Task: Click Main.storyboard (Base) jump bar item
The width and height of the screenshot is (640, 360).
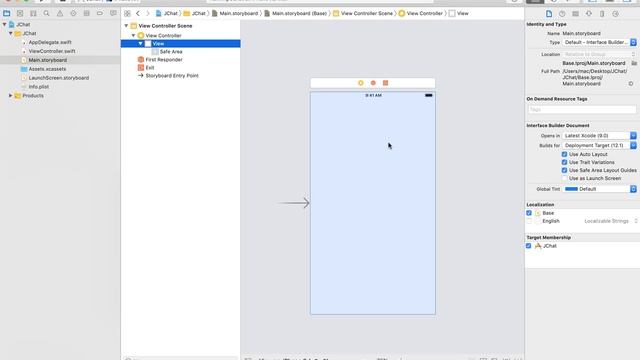Action: [x=296, y=13]
